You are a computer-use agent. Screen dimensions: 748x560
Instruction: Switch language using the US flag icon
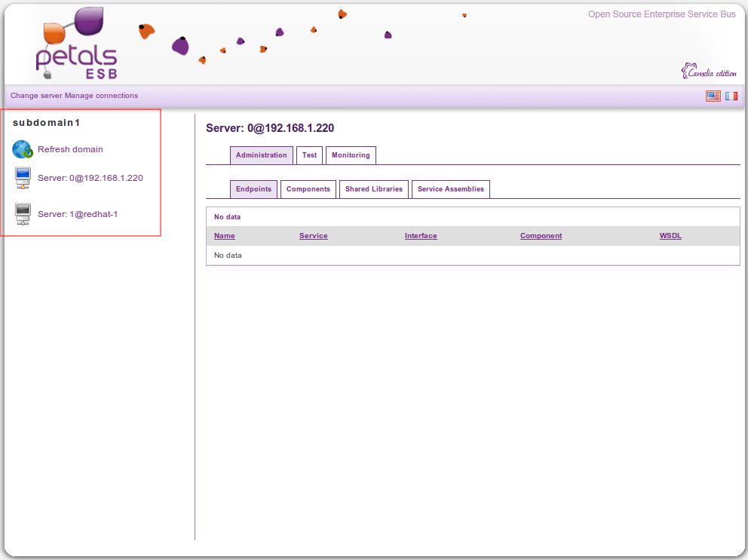(713, 96)
